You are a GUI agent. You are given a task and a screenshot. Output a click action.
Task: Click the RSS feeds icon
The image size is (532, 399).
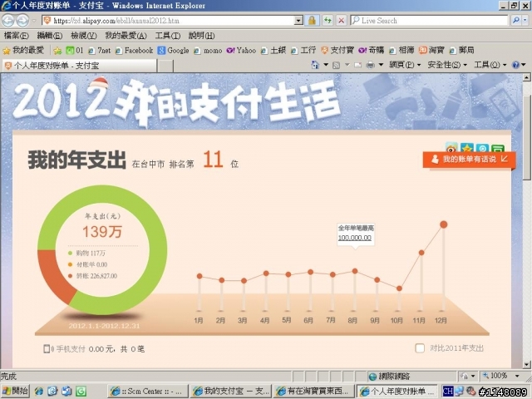[336, 65]
